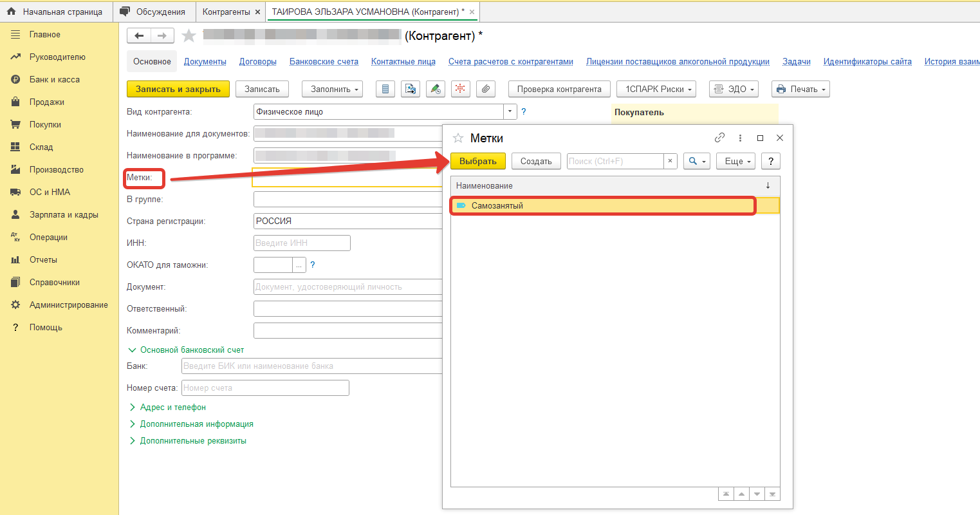This screenshot has height=515, width=980.
Task: Click the red dots links diagram icon
Action: (x=460, y=89)
